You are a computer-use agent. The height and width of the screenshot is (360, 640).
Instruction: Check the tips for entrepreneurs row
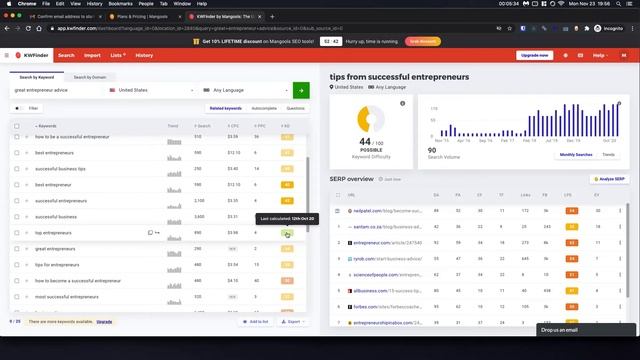point(17,264)
